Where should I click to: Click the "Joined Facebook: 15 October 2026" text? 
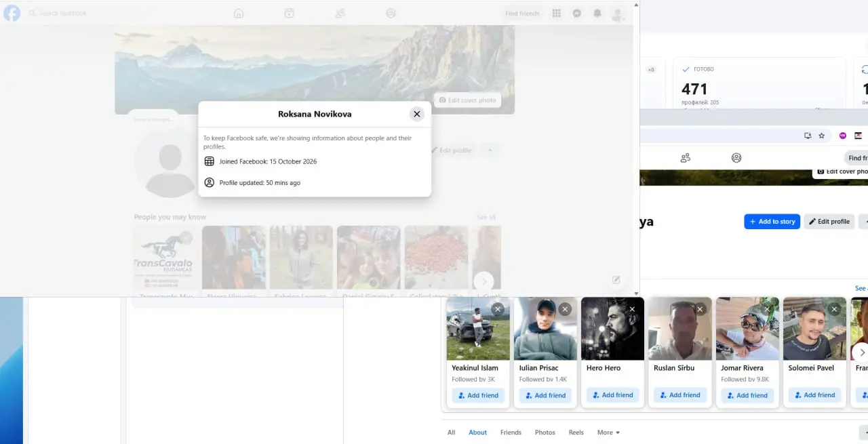click(x=268, y=161)
